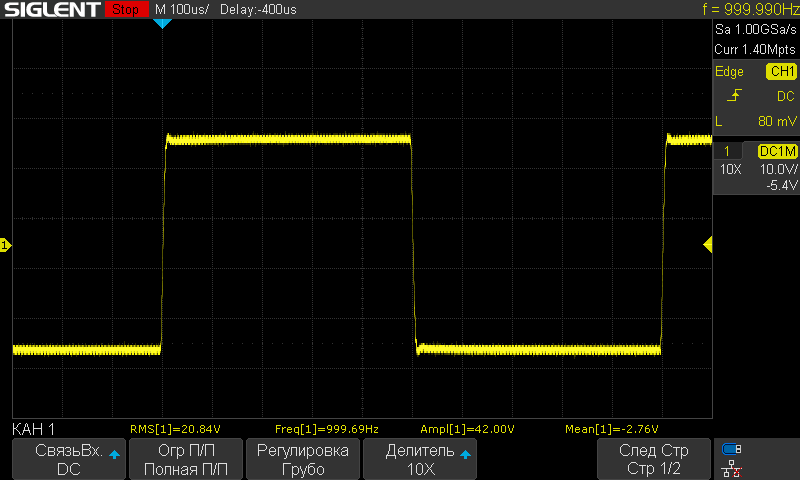Toggle the Огр П/П bandwidth limit option
This screenshot has height=480, width=800.
point(186,459)
